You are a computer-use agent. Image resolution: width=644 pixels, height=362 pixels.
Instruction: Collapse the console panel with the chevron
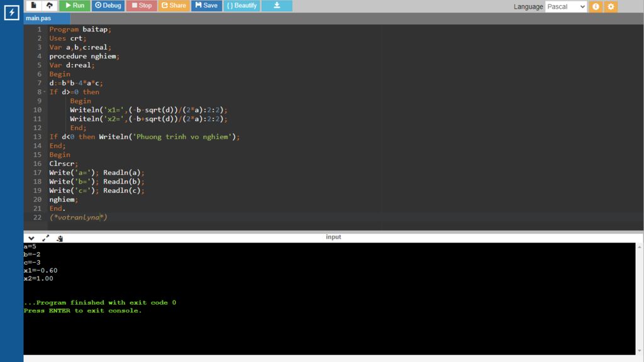coord(31,238)
